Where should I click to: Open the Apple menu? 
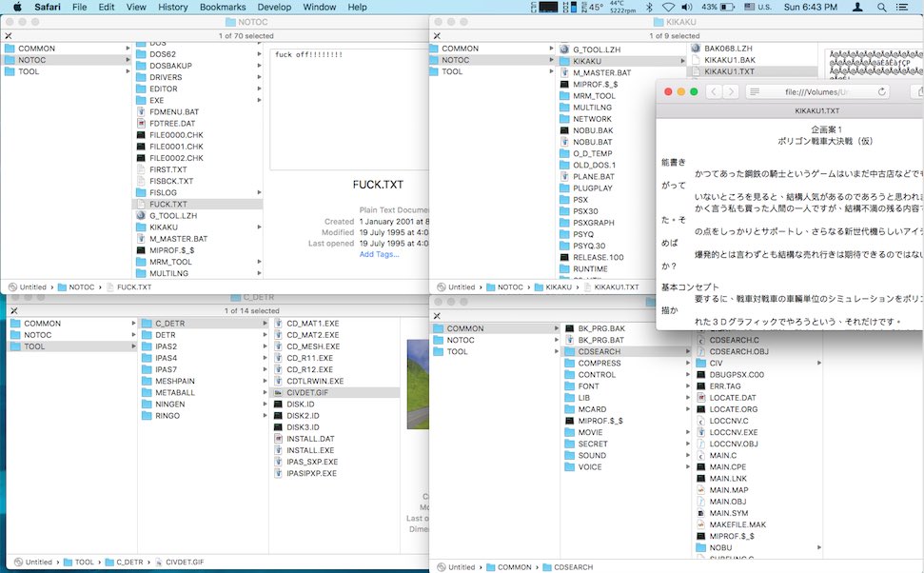17,7
